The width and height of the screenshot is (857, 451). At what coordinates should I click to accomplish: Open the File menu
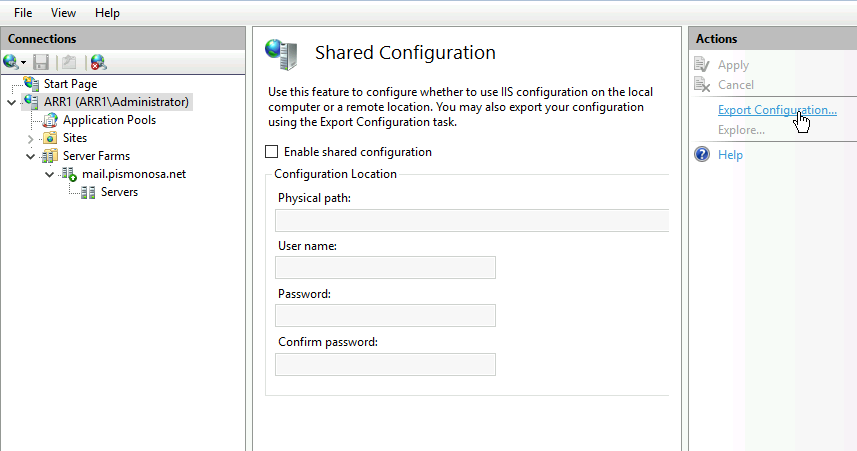tap(23, 13)
